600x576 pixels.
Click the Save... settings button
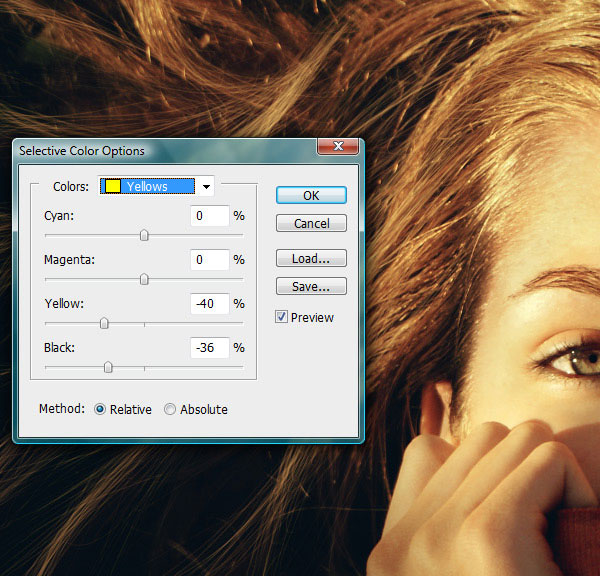pyautogui.click(x=311, y=286)
